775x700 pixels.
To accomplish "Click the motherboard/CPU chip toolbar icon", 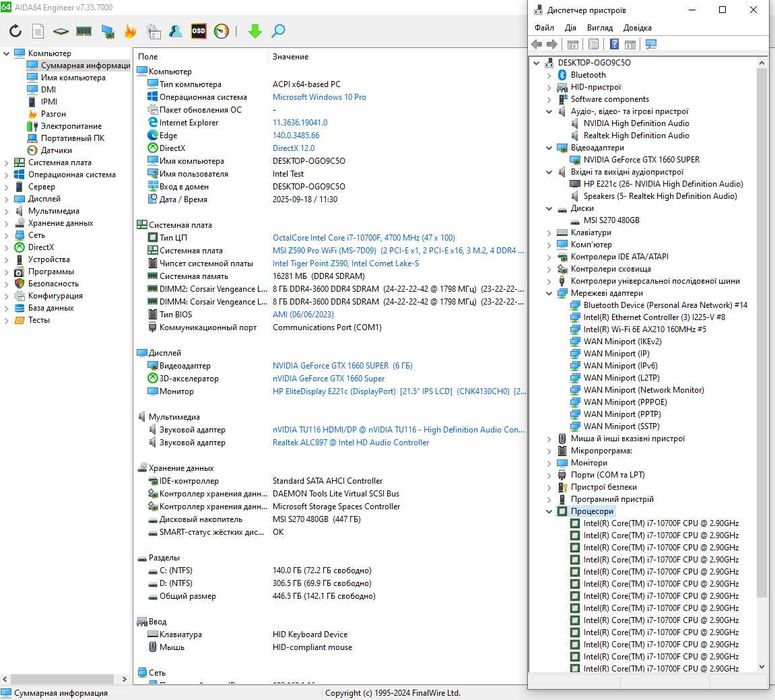I will click(x=61, y=31).
